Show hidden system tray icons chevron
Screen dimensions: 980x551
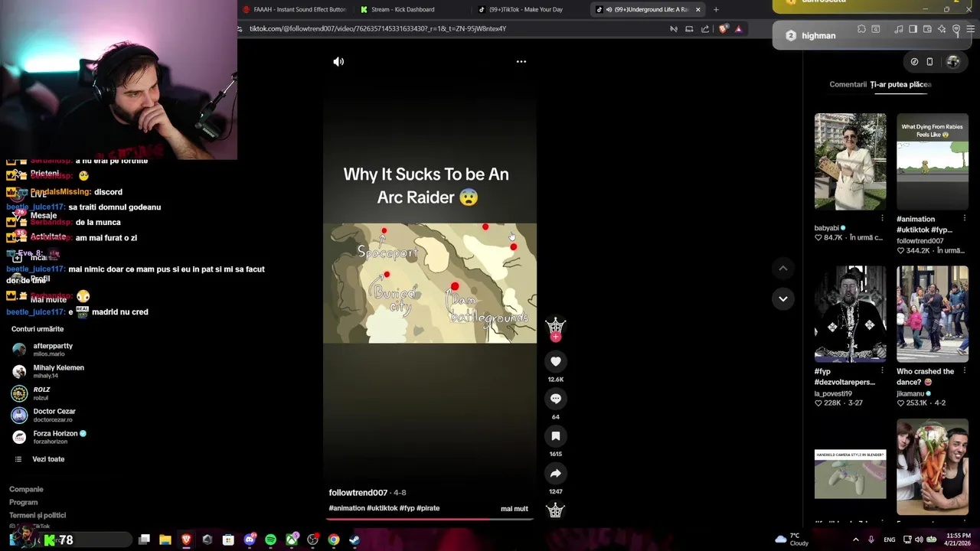tap(855, 540)
